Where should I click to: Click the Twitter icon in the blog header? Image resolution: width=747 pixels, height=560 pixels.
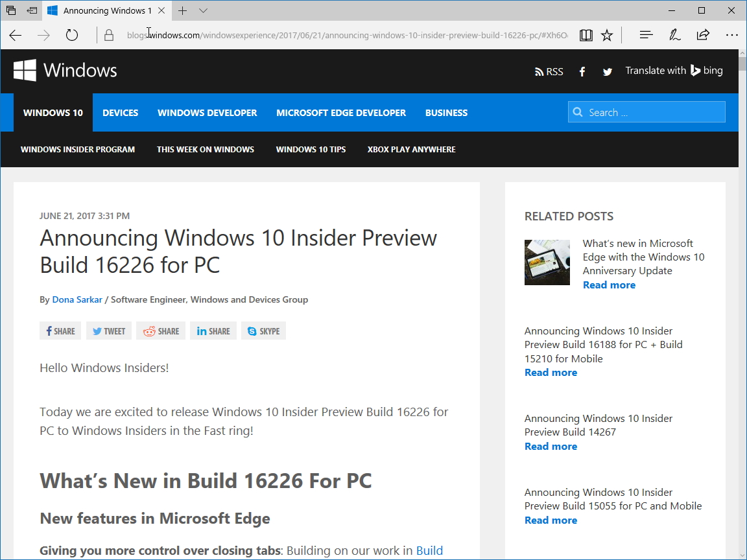click(x=607, y=71)
